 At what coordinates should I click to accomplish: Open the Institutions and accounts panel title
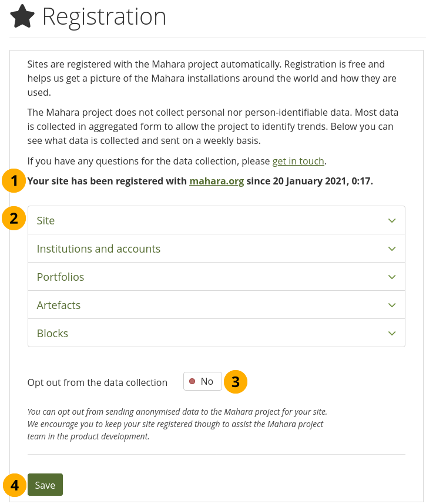coord(99,249)
